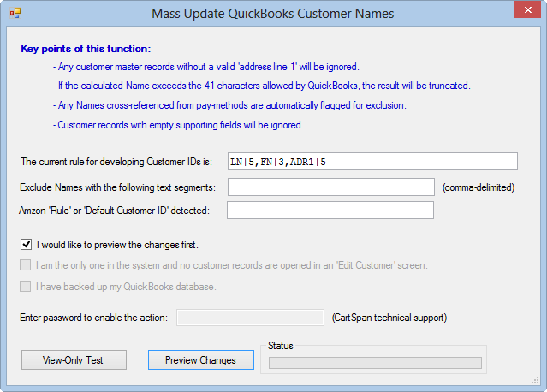Click the 'Mass Update QuickBooks Customer Names' title
Image resolution: width=547 pixels, height=392 pixels.
(x=273, y=14)
